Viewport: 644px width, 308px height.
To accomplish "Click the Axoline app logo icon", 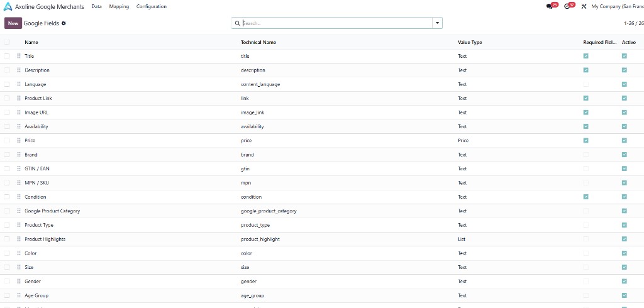I will (x=8, y=6).
